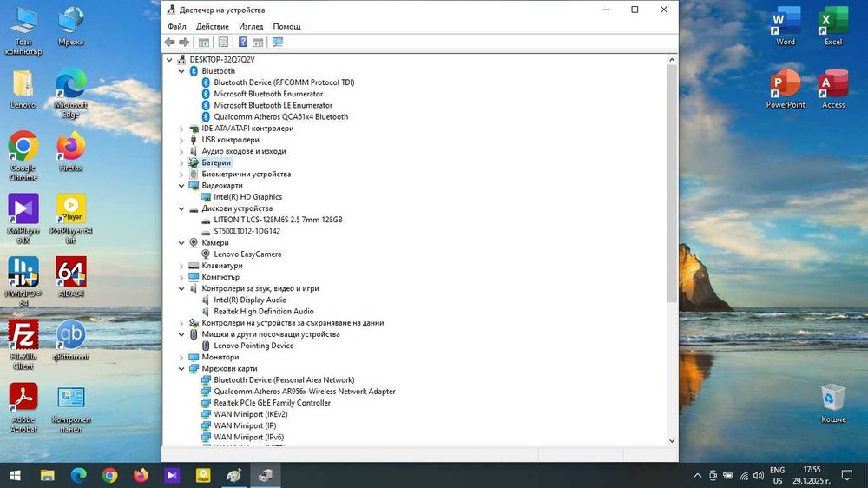Collapse the DESKTOP-32Q7Q2V root node
This screenshot has width=868, height=488.
click(x=169, y=59)
